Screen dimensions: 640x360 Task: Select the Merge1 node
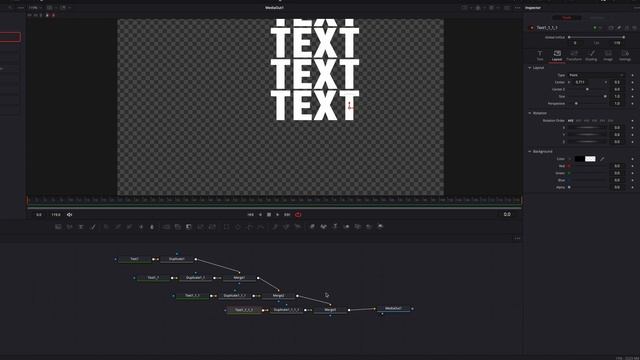click(x=239, y=278)
